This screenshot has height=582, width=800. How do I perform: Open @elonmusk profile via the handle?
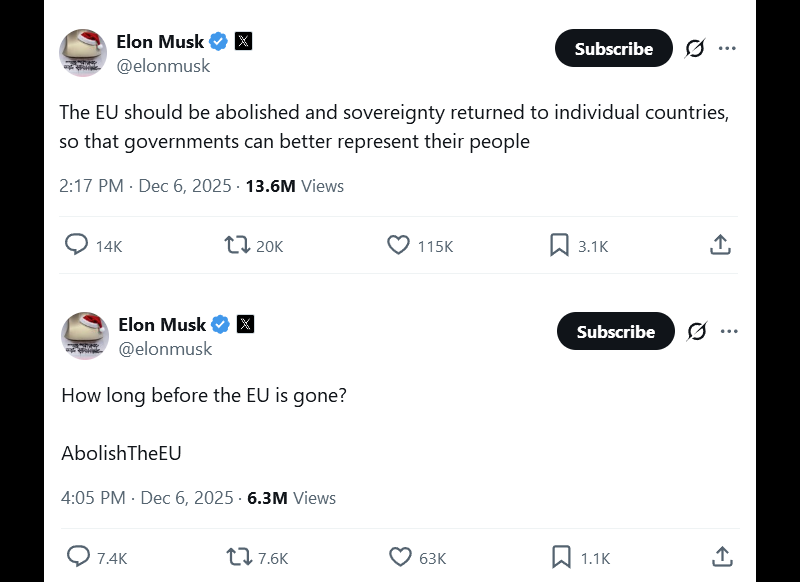click(x=163, y=66)
